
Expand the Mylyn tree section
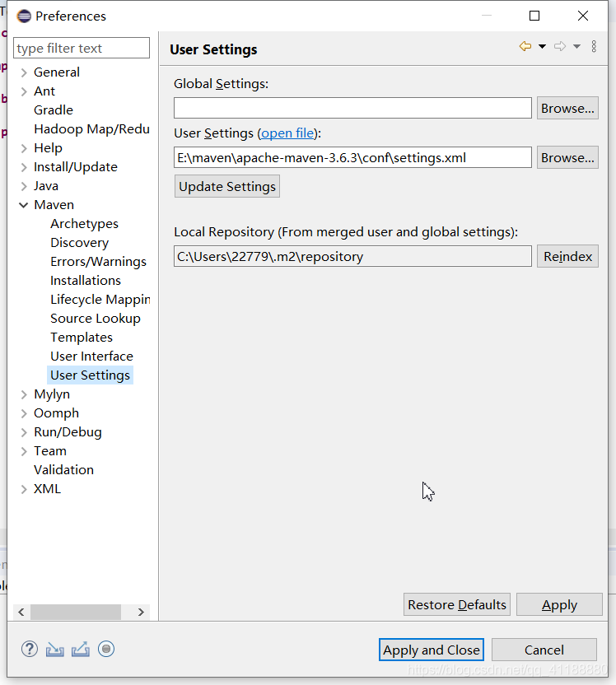(x=24, y=394)
